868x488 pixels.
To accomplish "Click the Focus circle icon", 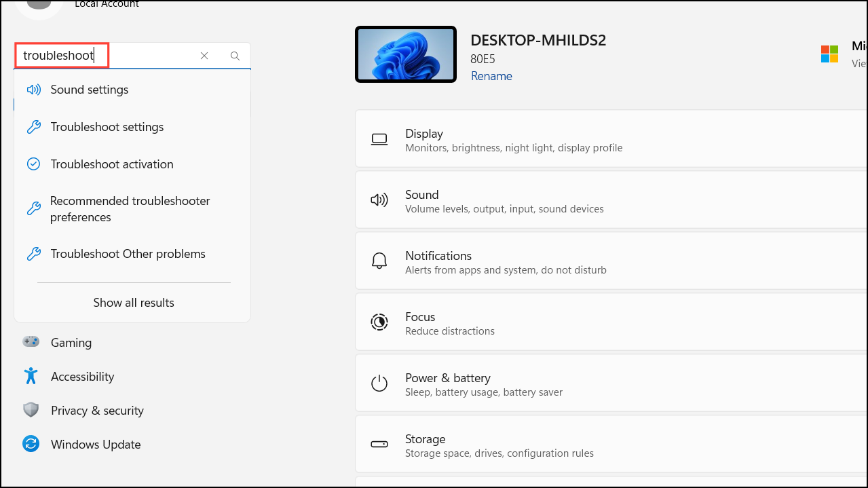I will pyautogui.click(x=379, y=322).
